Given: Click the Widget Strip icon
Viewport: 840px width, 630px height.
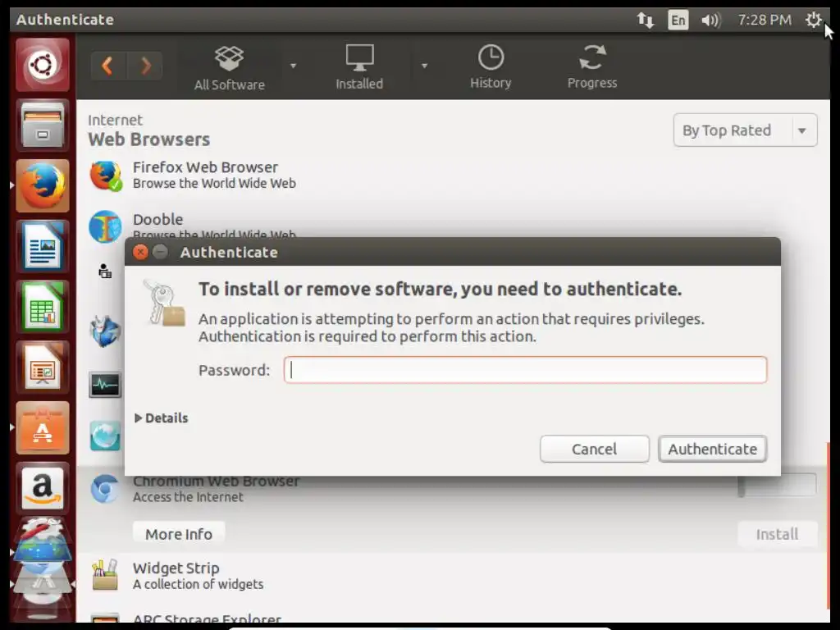Looking at the screenshot, I should pos(105,575).
